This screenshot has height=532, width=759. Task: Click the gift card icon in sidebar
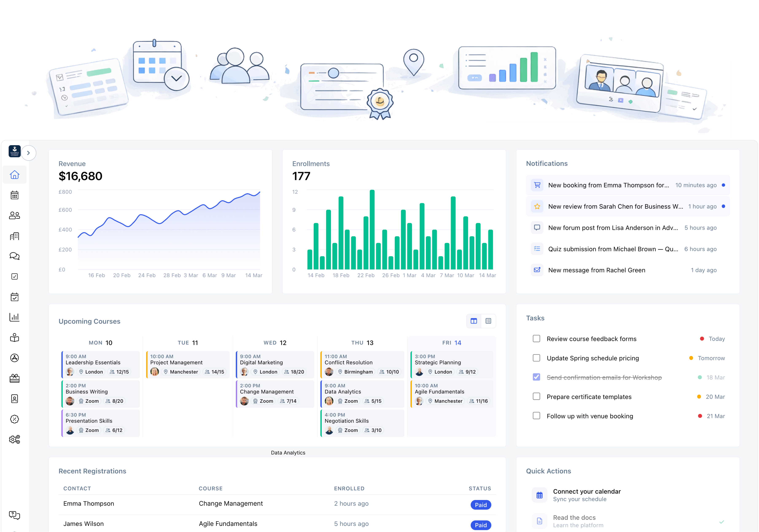click(x=15, y=378)
